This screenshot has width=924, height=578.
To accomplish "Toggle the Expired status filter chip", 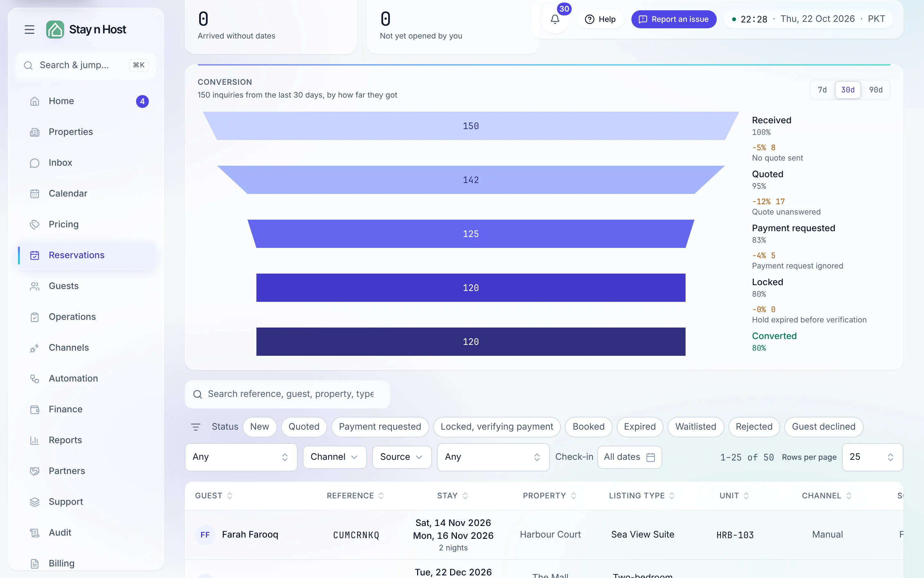I will point(639,427).
